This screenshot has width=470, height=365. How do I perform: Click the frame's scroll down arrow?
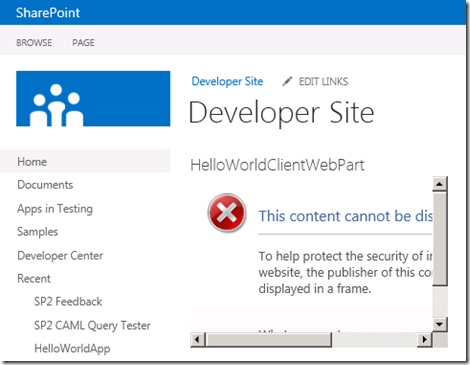440,324
